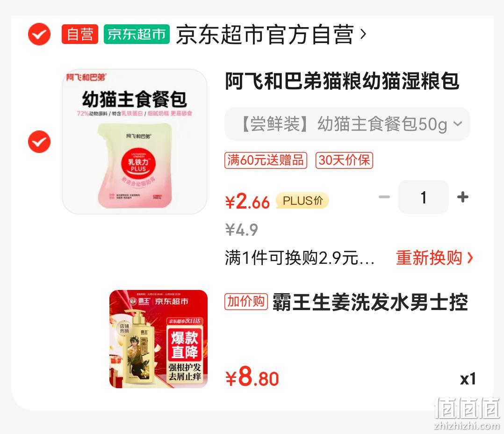504x434 pixels.
Task: Increase quantity with the plus icon
Action: click(463, 197)
